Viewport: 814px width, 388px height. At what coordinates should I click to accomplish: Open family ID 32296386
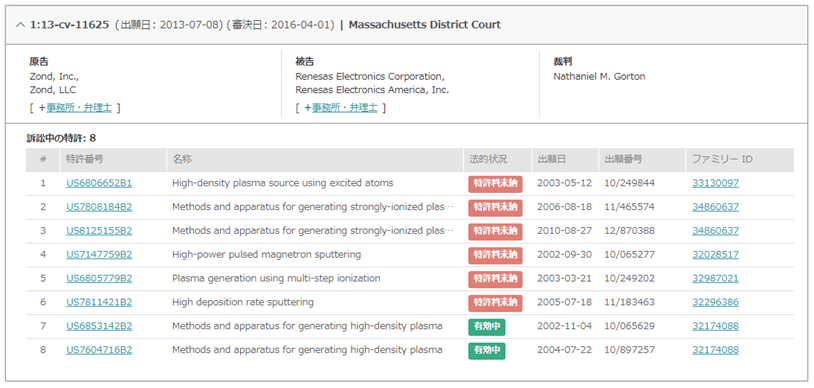[715, 302]
